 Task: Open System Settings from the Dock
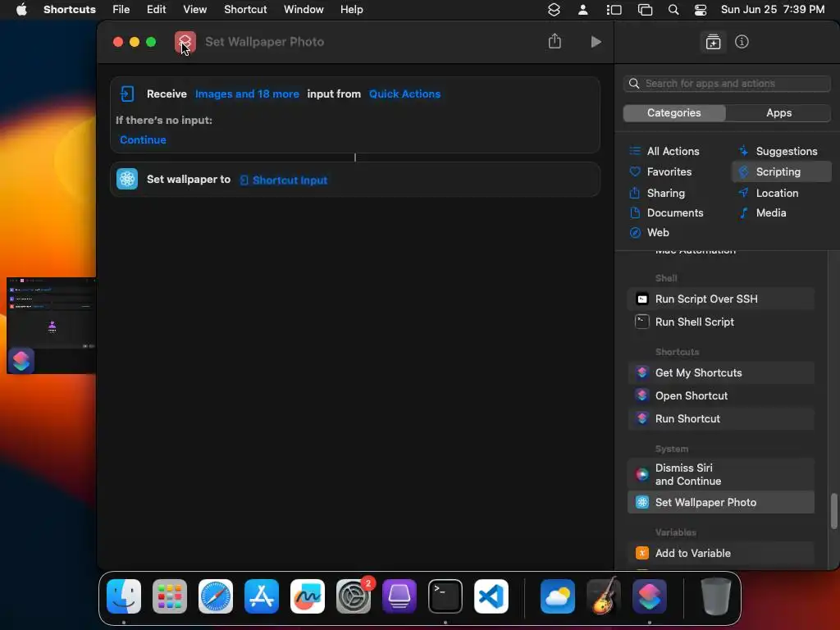pos(354,596)
